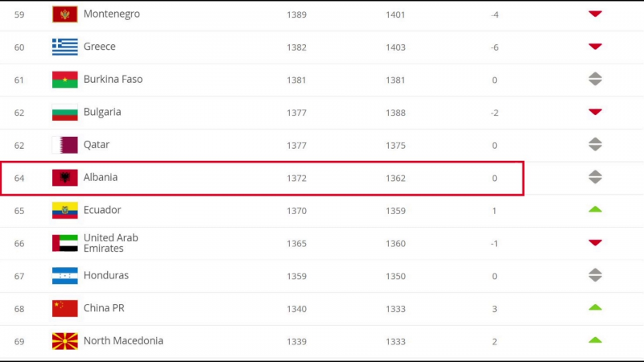This screenshot has height=362, width=644.
Task: Click Albania's grey no-change indicator
Action: pos(595,177)
